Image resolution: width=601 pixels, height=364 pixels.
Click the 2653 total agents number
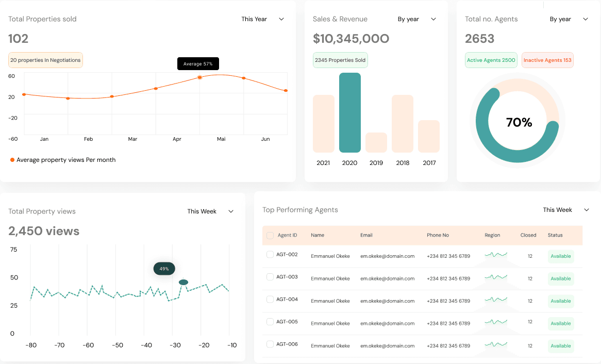coord(479,39)
